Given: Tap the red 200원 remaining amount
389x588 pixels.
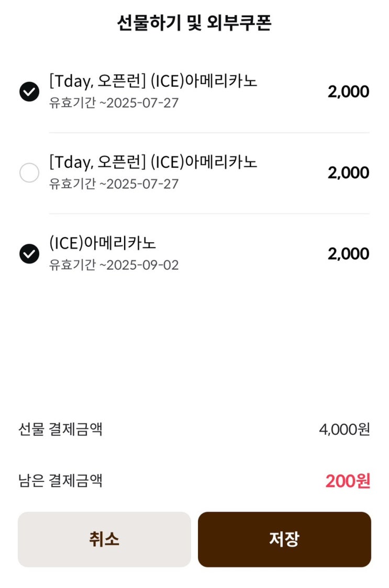Looking at the screenshot, I should point(348,481).
